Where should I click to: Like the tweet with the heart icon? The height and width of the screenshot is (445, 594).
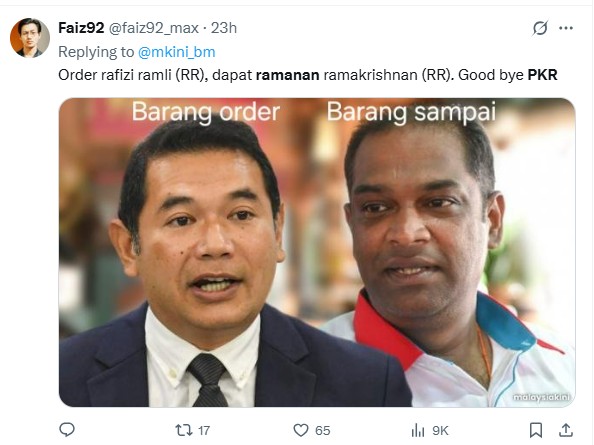(x=301, y=430)
